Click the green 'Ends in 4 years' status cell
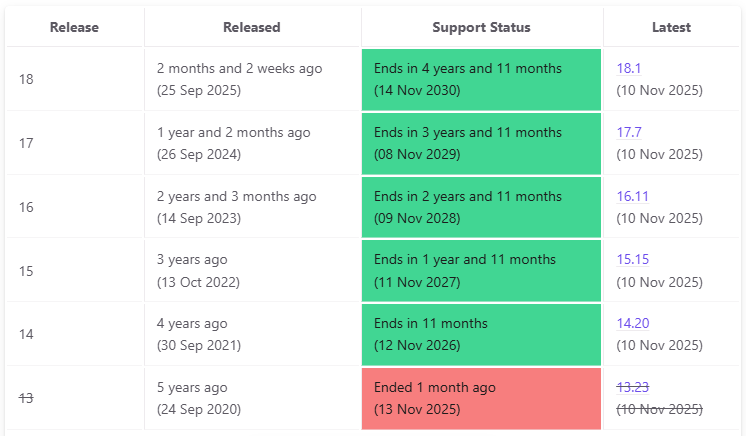 [x=481, y=79]
